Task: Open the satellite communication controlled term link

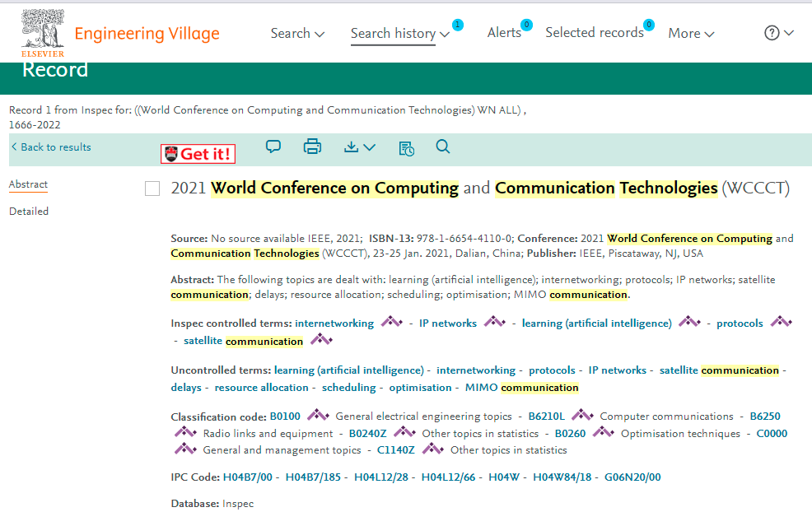Action: (244, 341)
